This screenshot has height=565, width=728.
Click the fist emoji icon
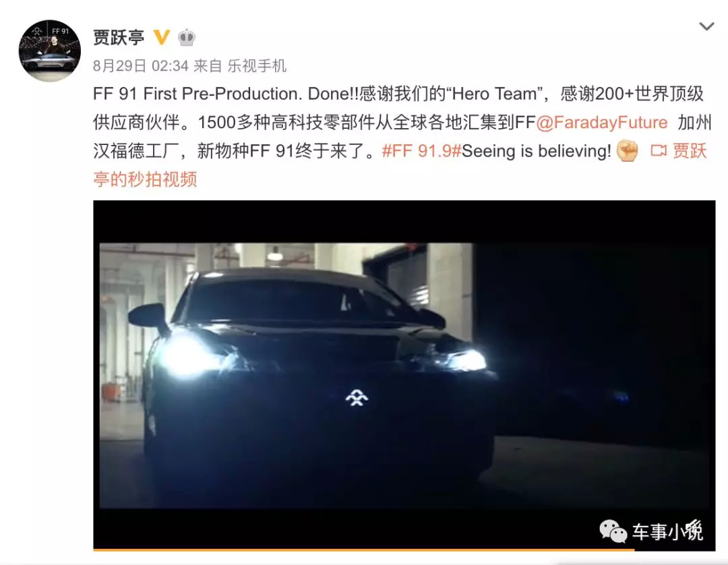(x=627, y=151)
